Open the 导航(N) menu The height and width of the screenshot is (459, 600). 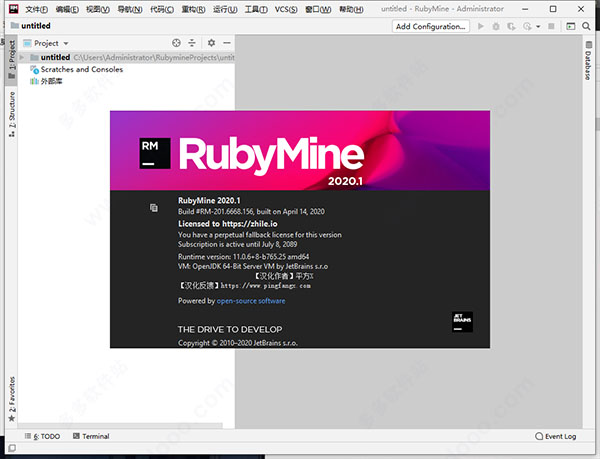tap(130, 9)
